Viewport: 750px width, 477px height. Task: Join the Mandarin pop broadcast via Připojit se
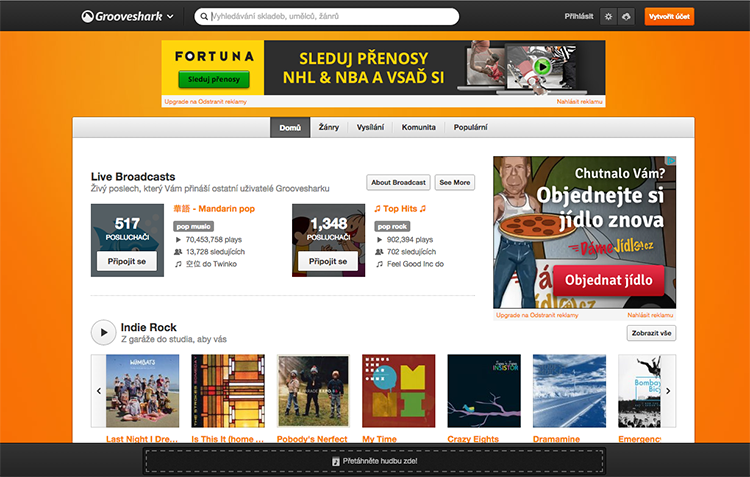click(127, 261)
